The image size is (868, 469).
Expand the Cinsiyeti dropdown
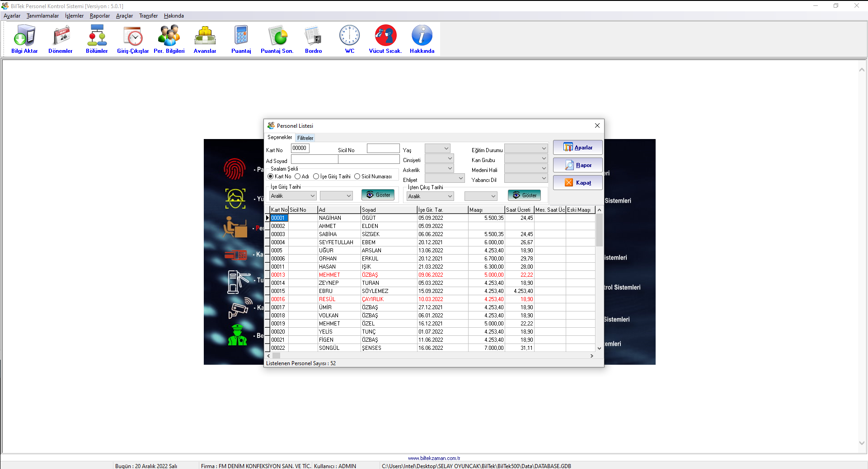coord(439,158)
